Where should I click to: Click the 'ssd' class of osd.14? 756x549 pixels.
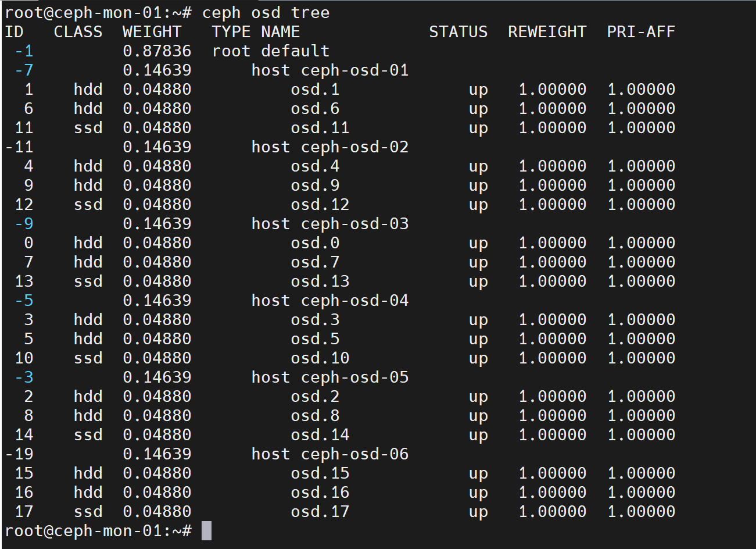click(x=88, y=434)
